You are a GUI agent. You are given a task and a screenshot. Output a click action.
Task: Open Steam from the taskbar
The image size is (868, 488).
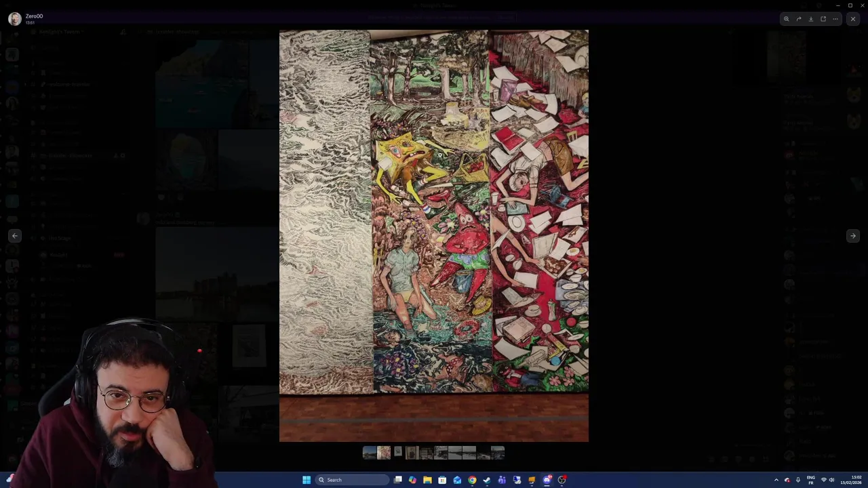pos(487,480)
